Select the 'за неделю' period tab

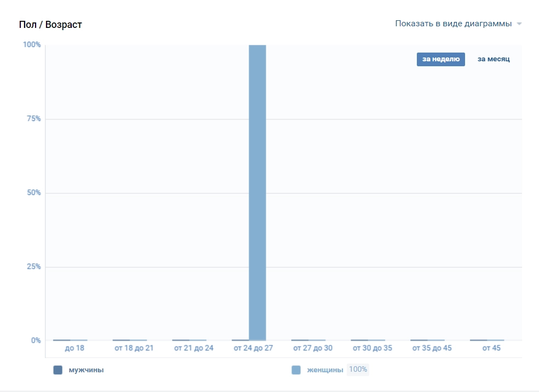coord(440,59)
